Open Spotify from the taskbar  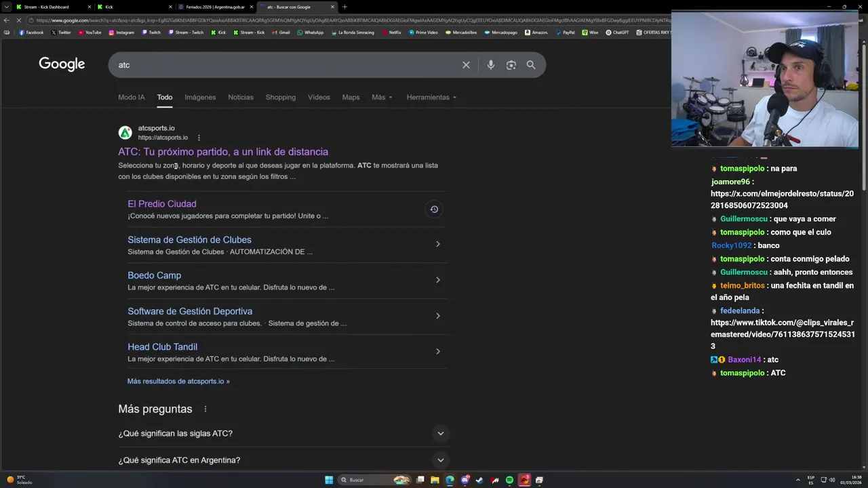click(509, 480)
